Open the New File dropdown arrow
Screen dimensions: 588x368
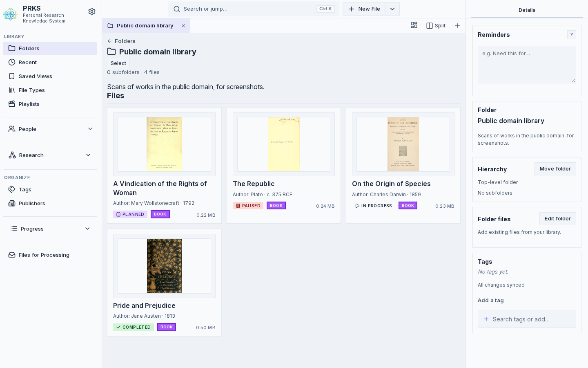pos(392,9)
